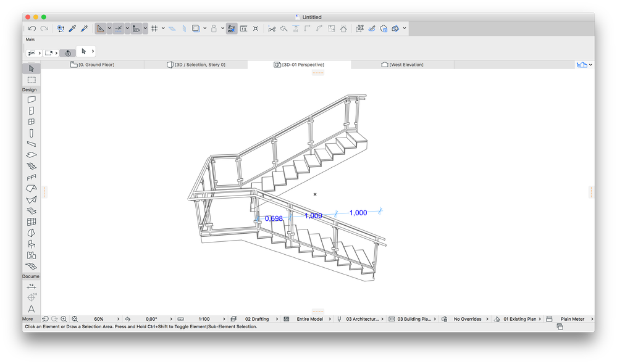Screen dimensions: 617x364
Task: Toggle the Trace reference icon
Action: tap(196, 28)
